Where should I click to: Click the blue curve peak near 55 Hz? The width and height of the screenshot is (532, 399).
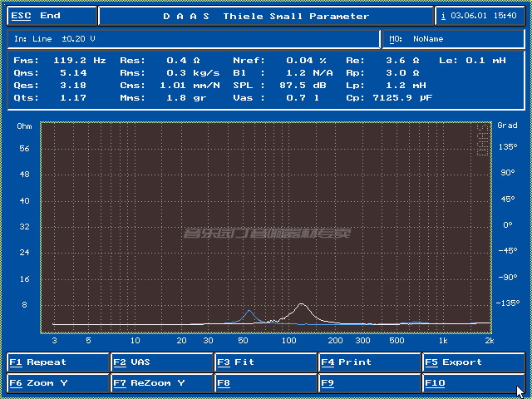pyautogui.click(x=249, y=312)
